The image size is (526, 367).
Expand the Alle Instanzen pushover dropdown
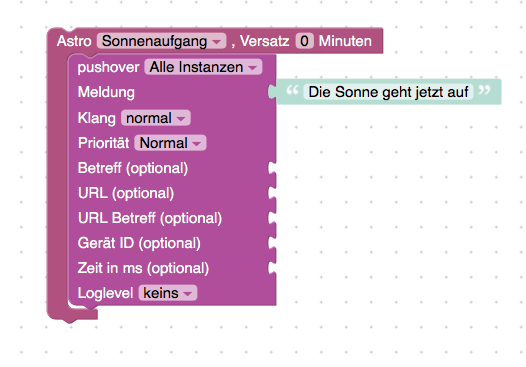coord(203,67)
